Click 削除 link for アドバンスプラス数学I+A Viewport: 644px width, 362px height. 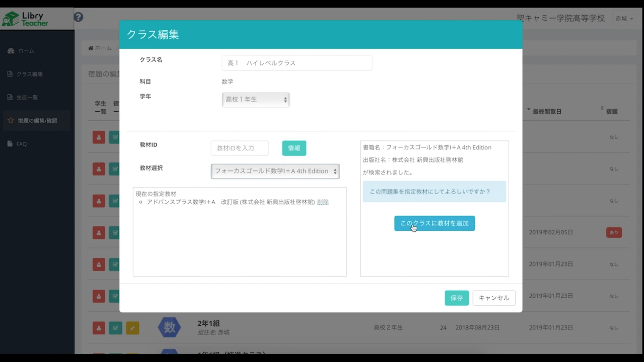[x=323, y=202]
